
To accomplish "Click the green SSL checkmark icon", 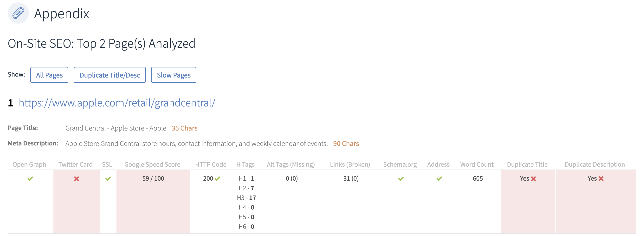I will tap(108, 179).
